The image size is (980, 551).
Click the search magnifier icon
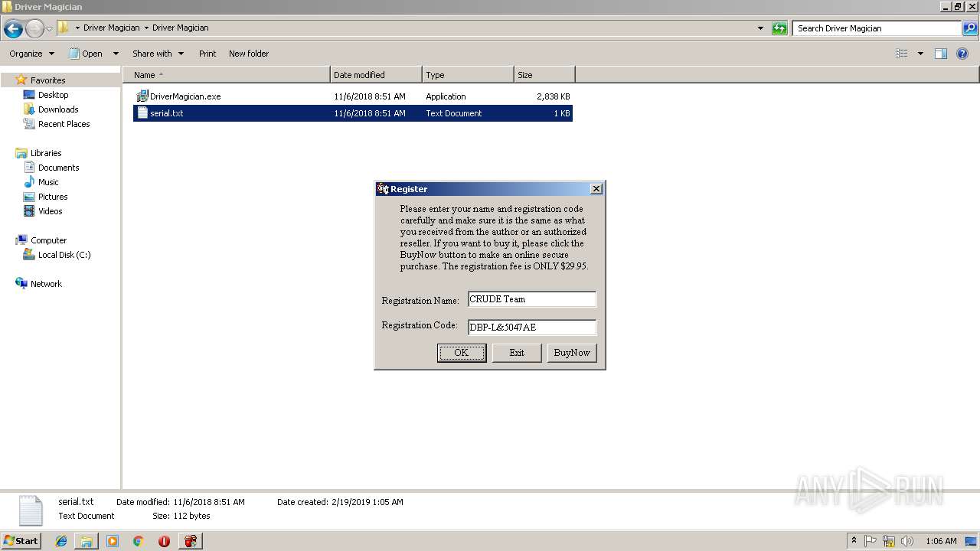coord(970,28)
